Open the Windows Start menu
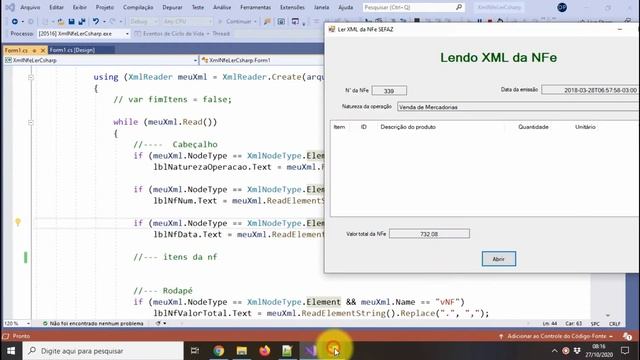Viewport: 640px width, 360px height. (11, 351)
